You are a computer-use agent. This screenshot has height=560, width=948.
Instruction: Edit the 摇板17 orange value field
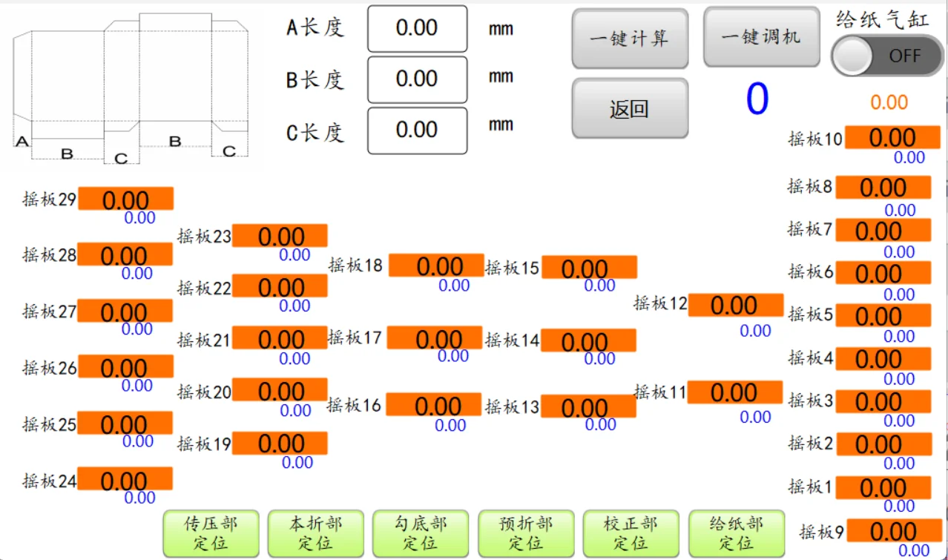coord(435,338)
